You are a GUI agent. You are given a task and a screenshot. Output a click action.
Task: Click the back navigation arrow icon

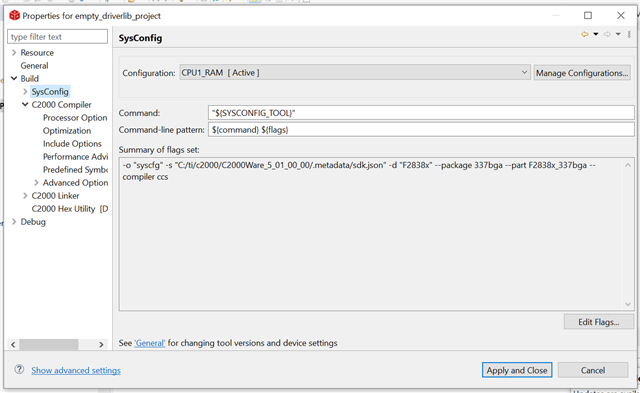click(584, 34)
